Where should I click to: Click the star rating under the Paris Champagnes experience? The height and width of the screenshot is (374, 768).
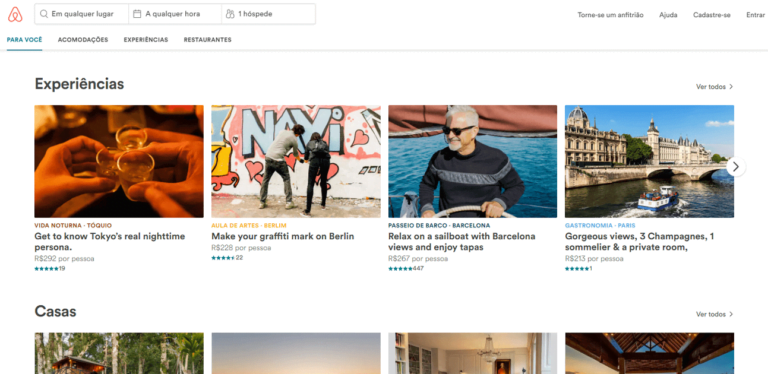577,269
